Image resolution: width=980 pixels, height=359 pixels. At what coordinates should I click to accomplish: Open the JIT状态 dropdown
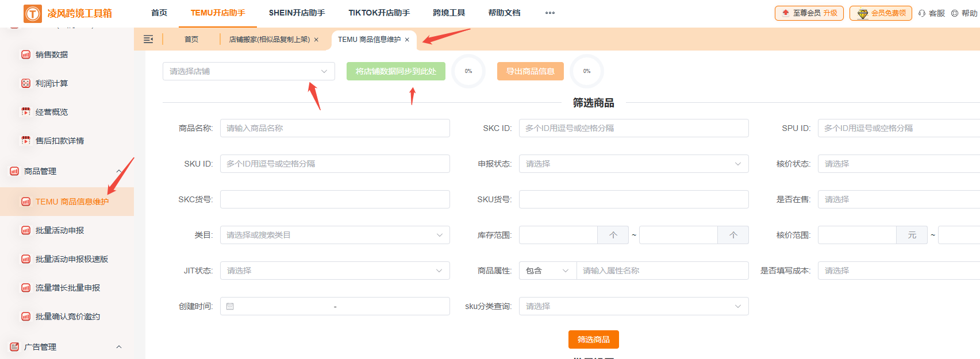point(335,271)
